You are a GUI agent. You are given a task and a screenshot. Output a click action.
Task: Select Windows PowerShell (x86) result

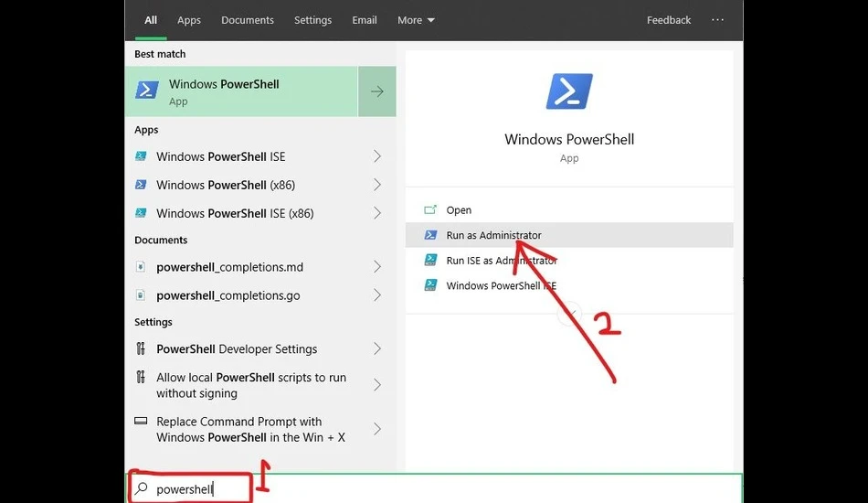pyautogui.click(x=260, y=185)
